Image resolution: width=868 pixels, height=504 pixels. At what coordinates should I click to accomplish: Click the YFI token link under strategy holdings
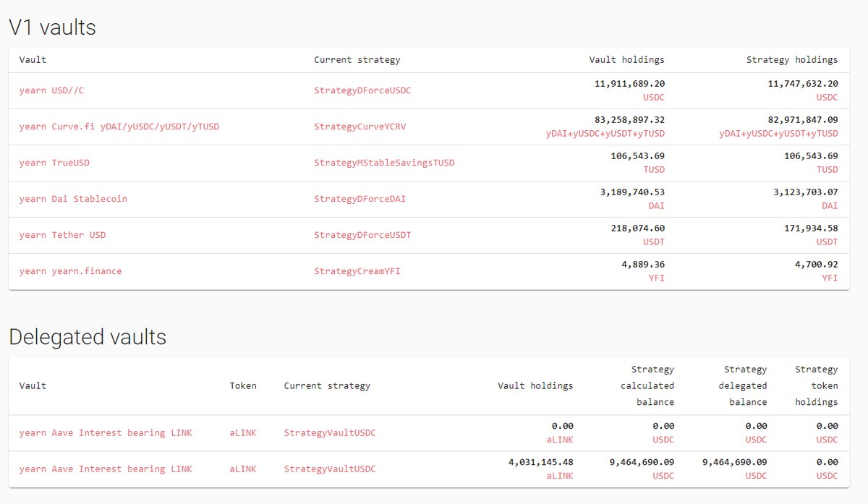[830, 278]
